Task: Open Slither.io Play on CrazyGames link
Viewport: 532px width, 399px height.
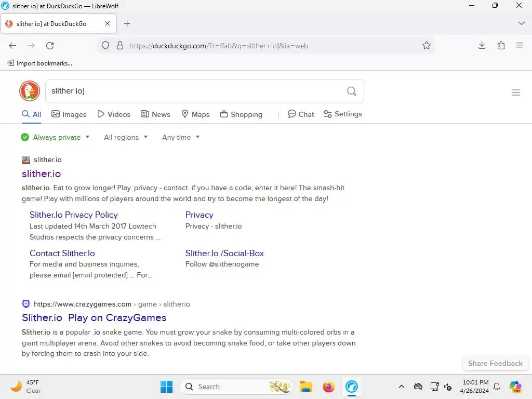Action: coord(94,317)
